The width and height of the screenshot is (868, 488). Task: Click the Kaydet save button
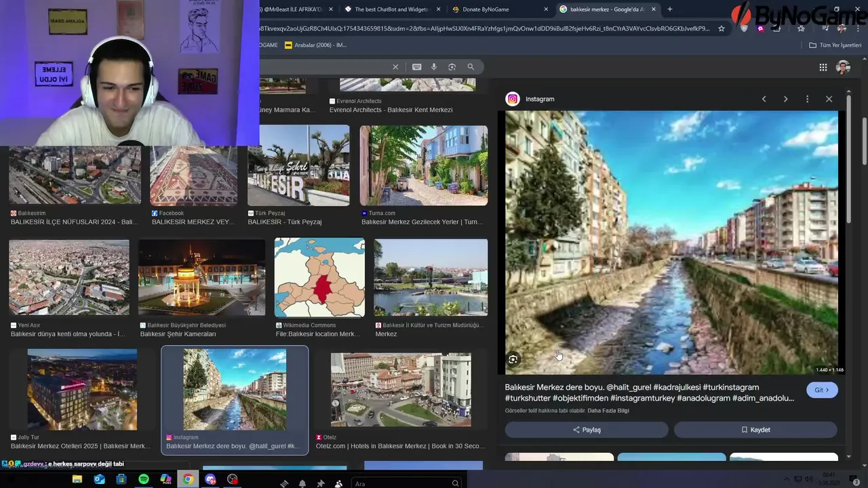(755, 430)
